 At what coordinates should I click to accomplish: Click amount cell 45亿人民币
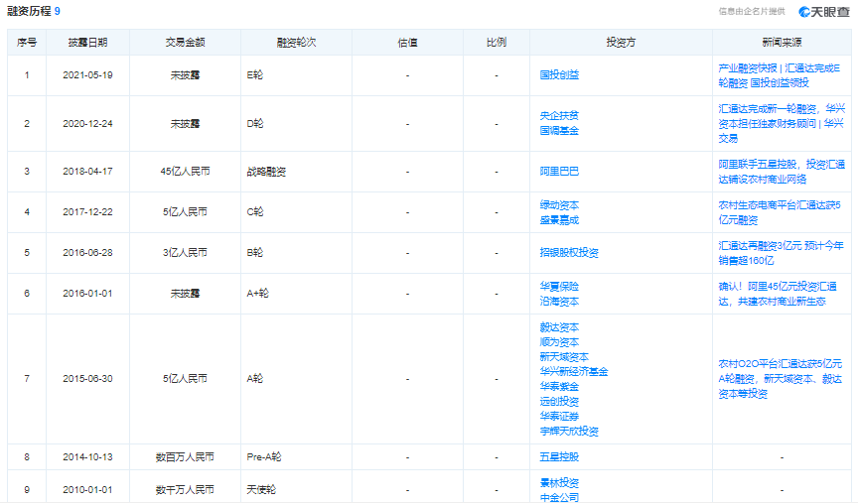185,172
